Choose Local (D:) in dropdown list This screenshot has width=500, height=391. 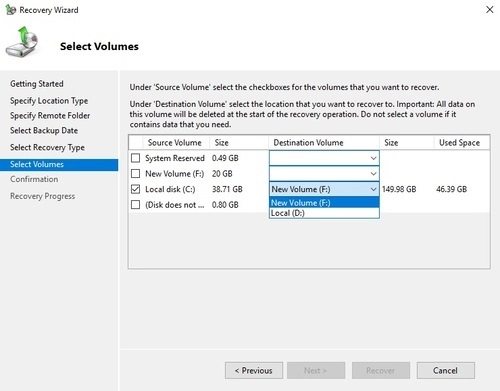pos(324,213)
